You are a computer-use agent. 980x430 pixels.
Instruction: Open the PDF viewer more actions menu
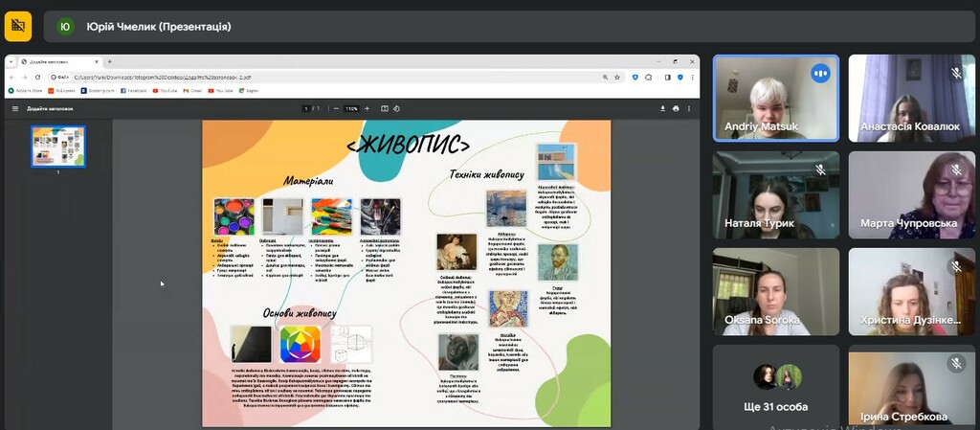point(690,109)
